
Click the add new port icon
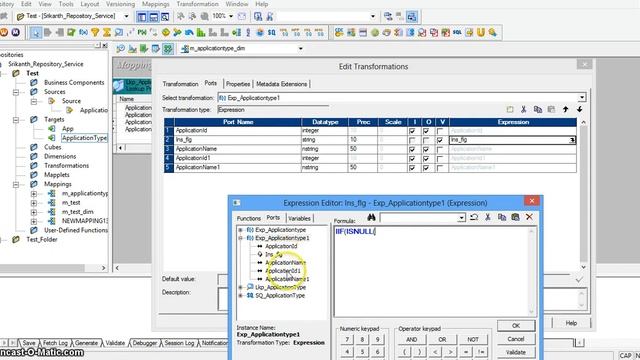(510, 109)
